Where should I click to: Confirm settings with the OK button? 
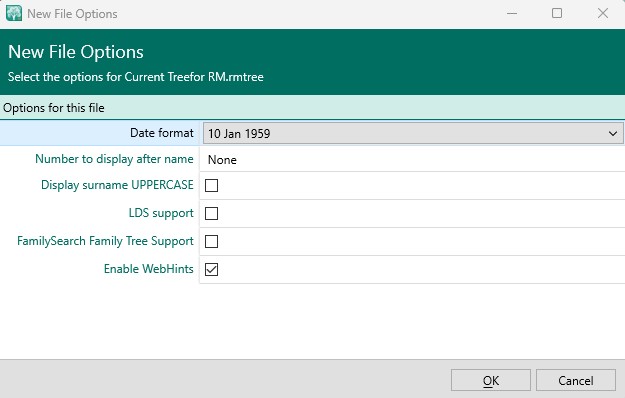click(491, 380)
